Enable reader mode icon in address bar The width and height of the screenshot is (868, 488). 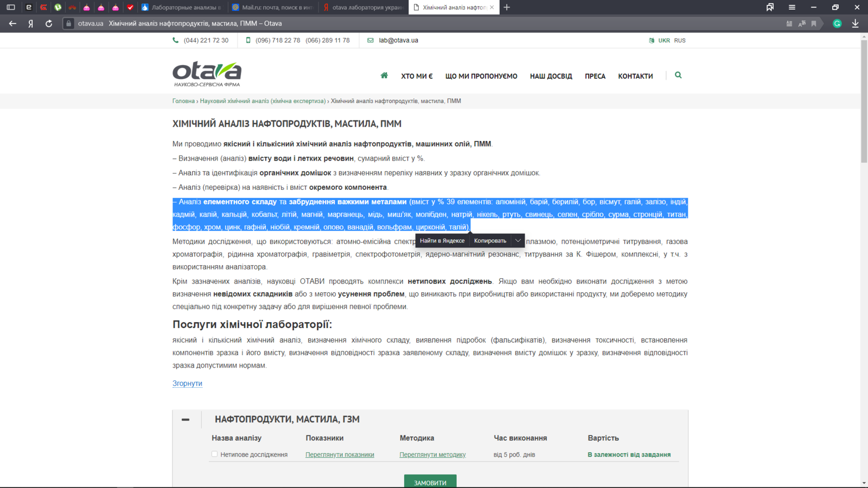[789, 24]
